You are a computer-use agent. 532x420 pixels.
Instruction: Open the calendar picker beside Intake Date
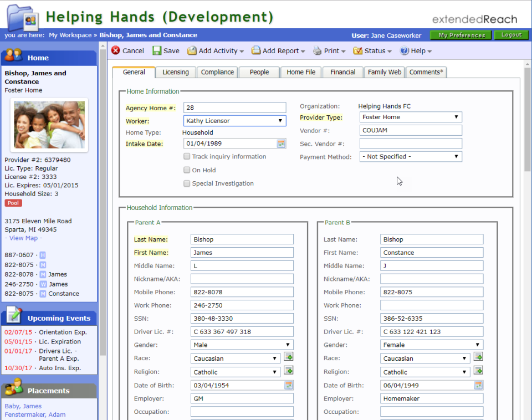[x=281, y=143]
